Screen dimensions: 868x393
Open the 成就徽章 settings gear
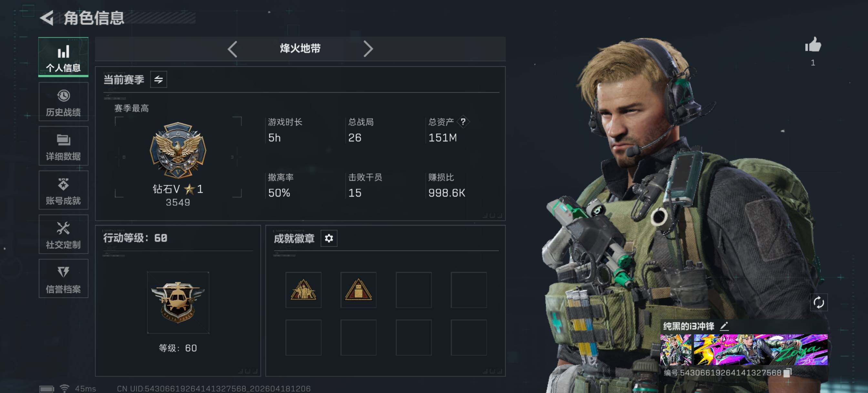(x=328, y=239)
